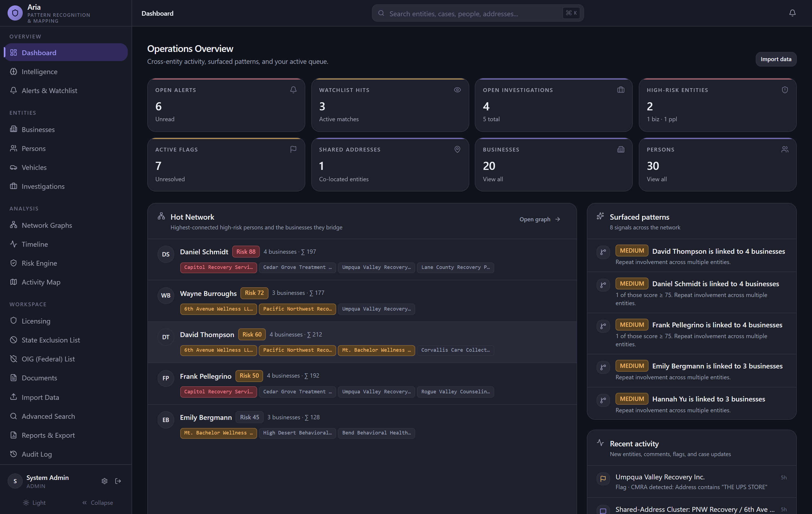Open OIG (Federal) List
The image size is (812, 514).
click(x=66, y=359)
